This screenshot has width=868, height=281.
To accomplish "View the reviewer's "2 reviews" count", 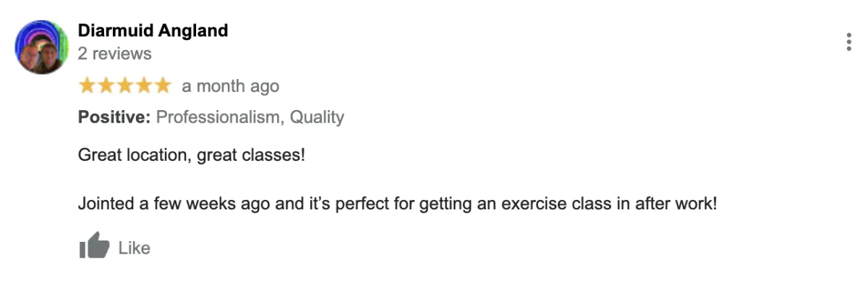I will coord(115,54).
